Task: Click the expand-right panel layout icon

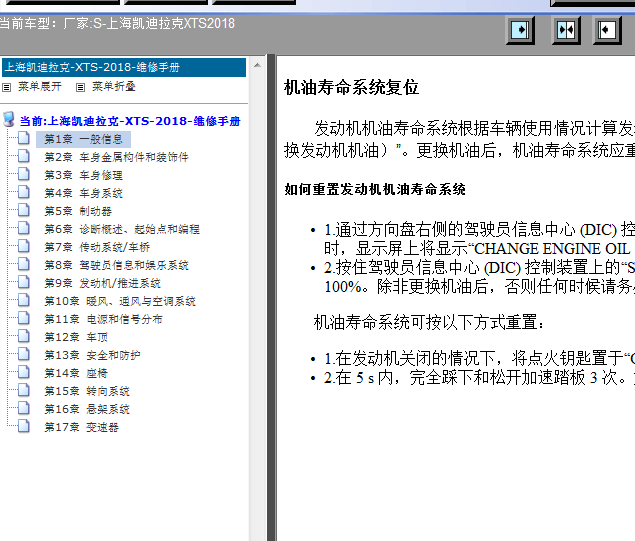Action: click(520, 30)
